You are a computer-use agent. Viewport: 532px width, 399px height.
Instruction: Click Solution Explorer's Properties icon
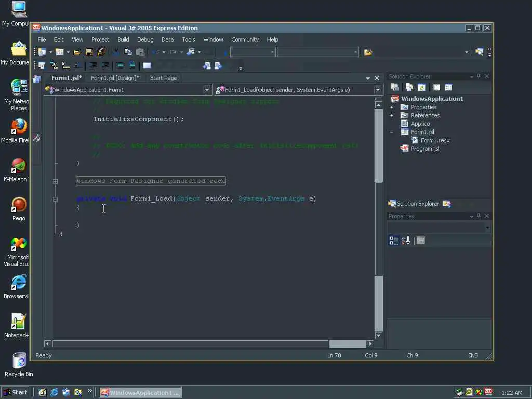pyautogui.click(x=395, y=87)
